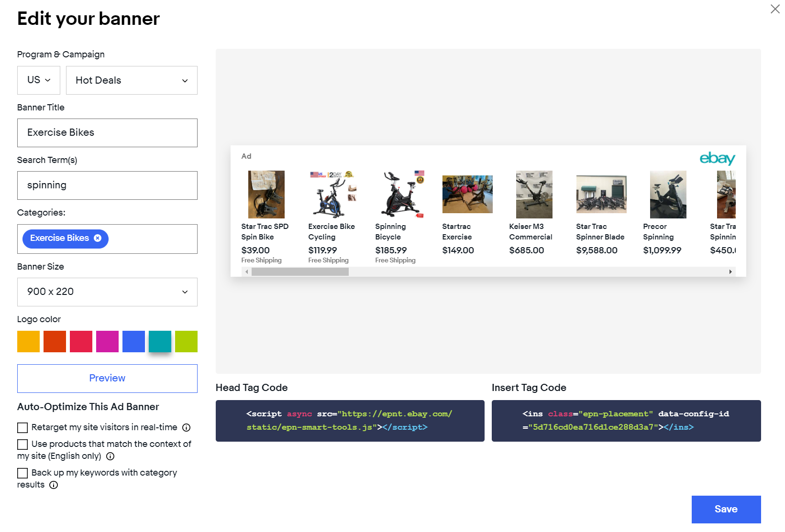Enable Retarget my site visitors checkbox

[x=22, y=428]
